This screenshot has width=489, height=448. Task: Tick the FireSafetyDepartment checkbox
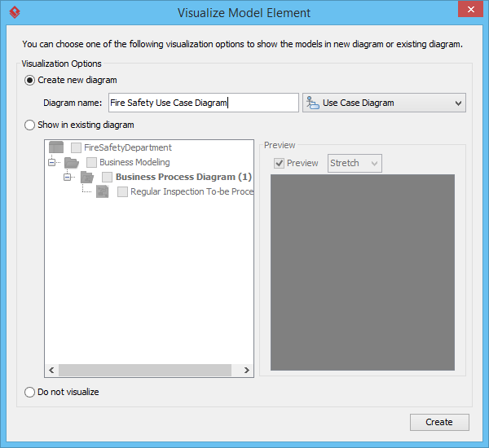(x=76, y=147)
